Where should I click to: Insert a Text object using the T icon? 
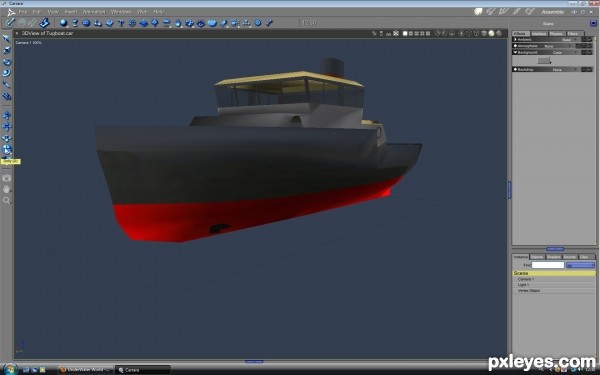click(121, 23)
